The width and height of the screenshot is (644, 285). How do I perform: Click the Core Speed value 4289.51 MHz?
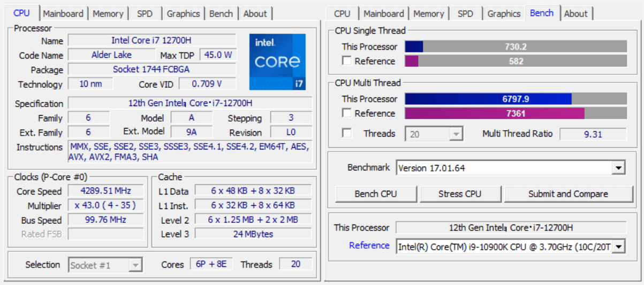(105, 191)
